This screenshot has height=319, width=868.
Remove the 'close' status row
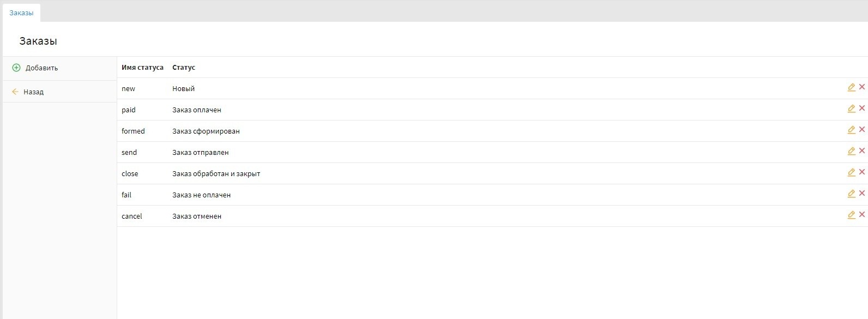(x=862, y=172)
